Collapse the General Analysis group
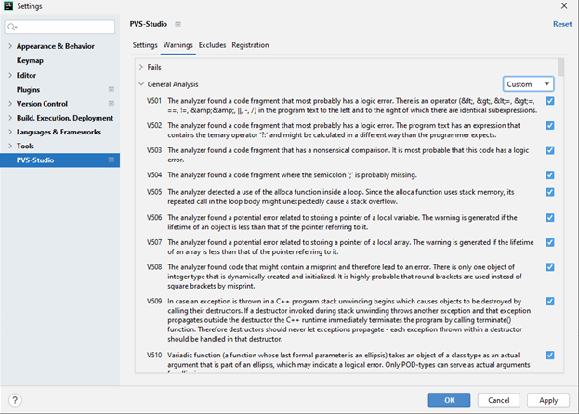 pos(141,84)
